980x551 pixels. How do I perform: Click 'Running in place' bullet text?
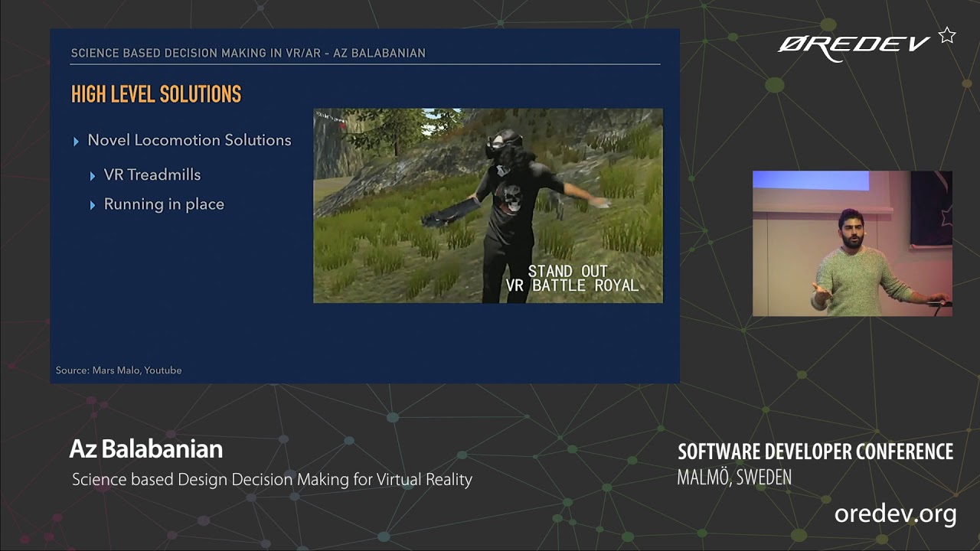pyautogui.click(x=164, y=204)
